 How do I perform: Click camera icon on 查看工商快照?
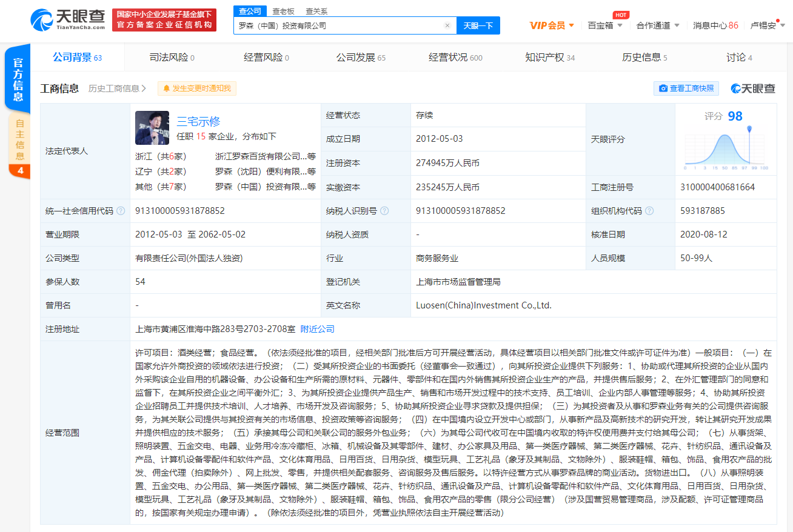663,88
